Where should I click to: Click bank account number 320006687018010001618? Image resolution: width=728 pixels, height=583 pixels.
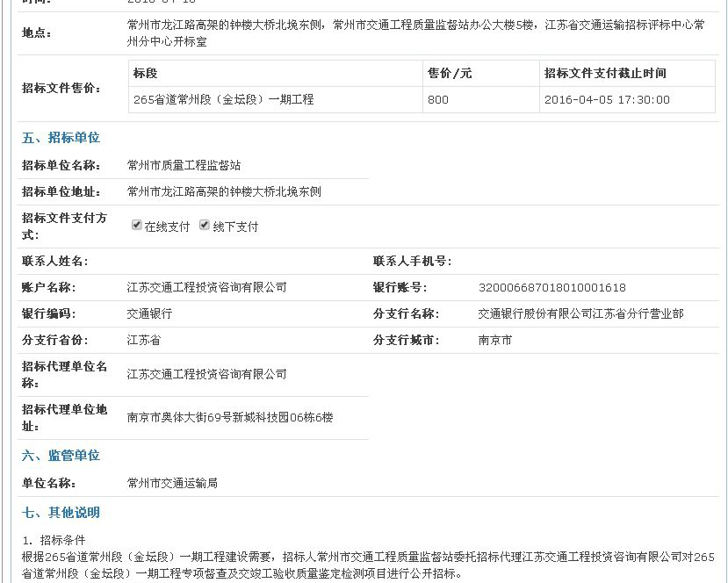(x=551, y=288)
